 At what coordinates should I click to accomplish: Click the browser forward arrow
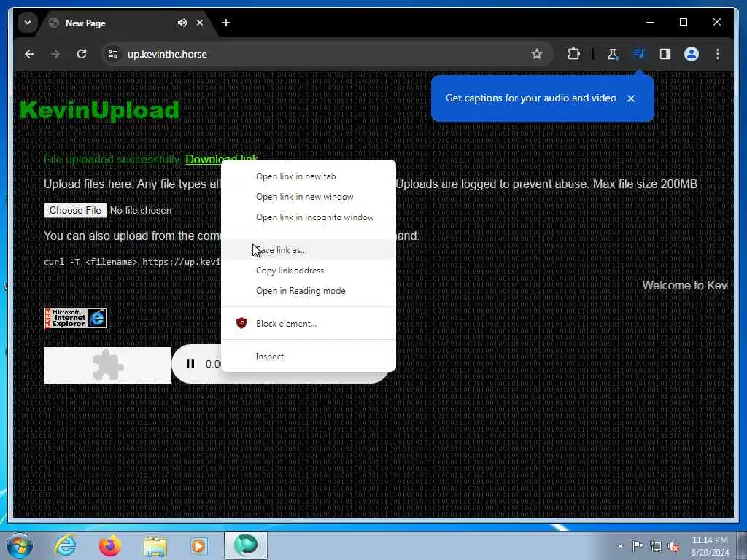[55, 54]
